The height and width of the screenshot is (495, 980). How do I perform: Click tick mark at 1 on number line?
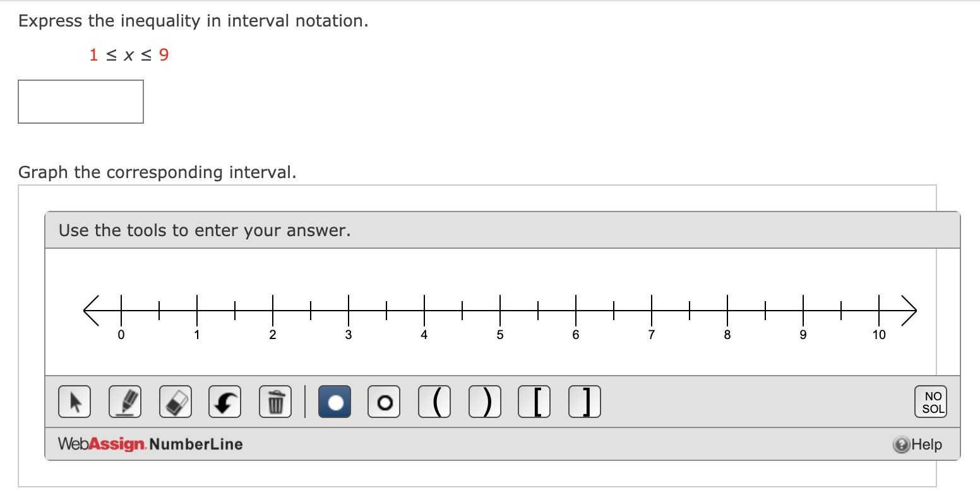[x=196, y=311]
